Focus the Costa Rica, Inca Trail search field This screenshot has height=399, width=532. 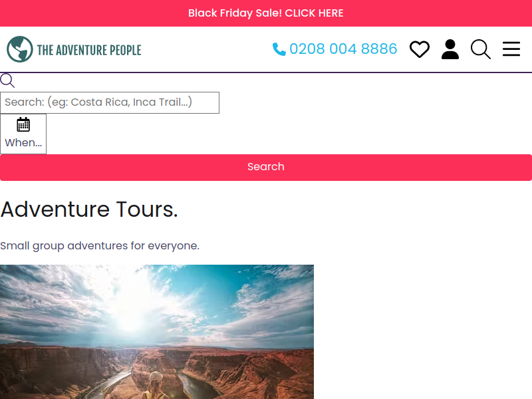pos(110,102)
